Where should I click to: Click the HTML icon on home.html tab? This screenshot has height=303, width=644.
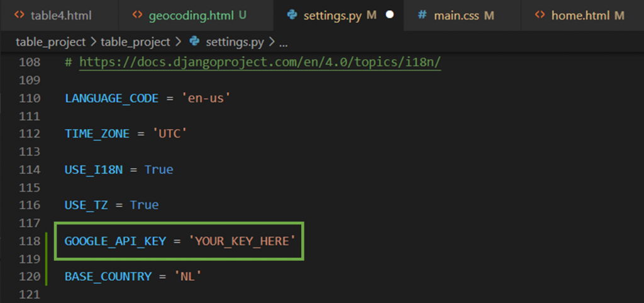[x=540, y=15]
